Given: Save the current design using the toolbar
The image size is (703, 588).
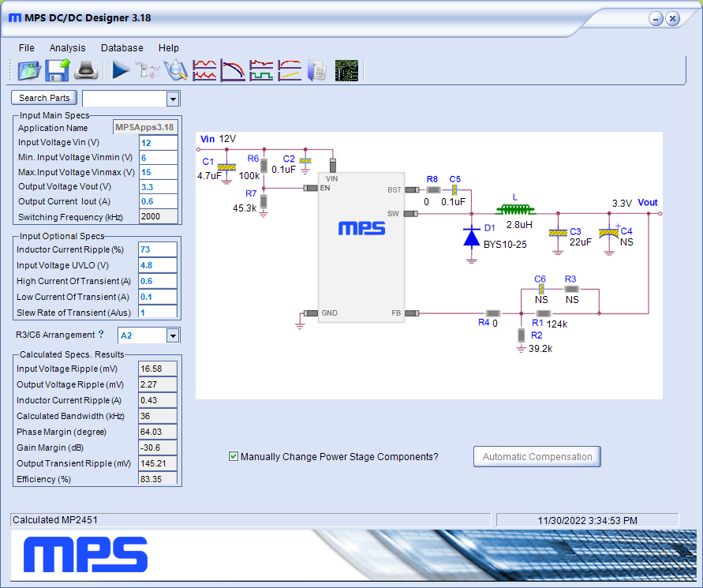Looking at the screenshot, I should (56, 71).
